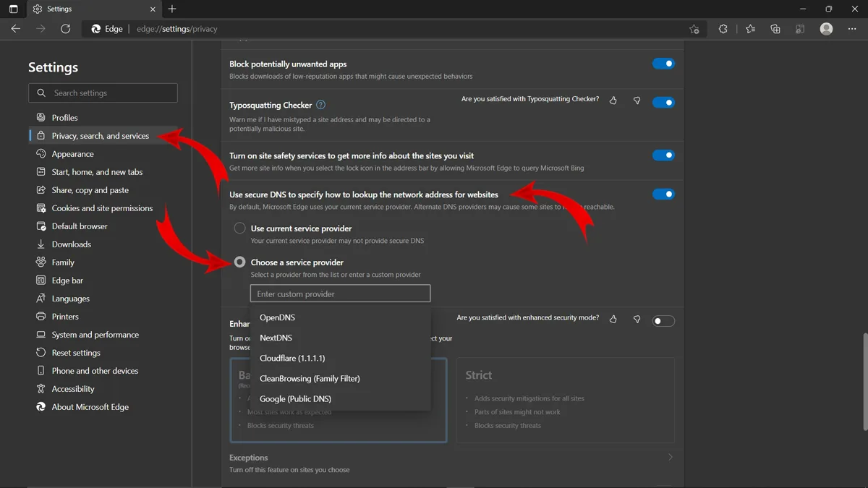Click the profile avatar icon

click(826, 29)
